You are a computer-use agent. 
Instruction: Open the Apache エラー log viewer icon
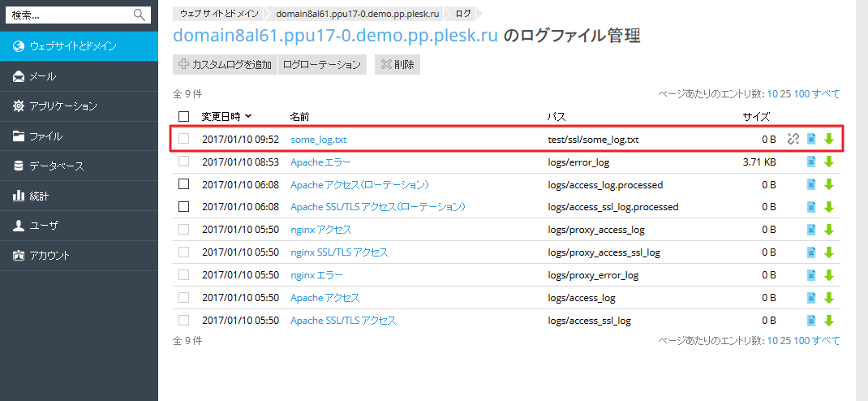coord(811,162)
